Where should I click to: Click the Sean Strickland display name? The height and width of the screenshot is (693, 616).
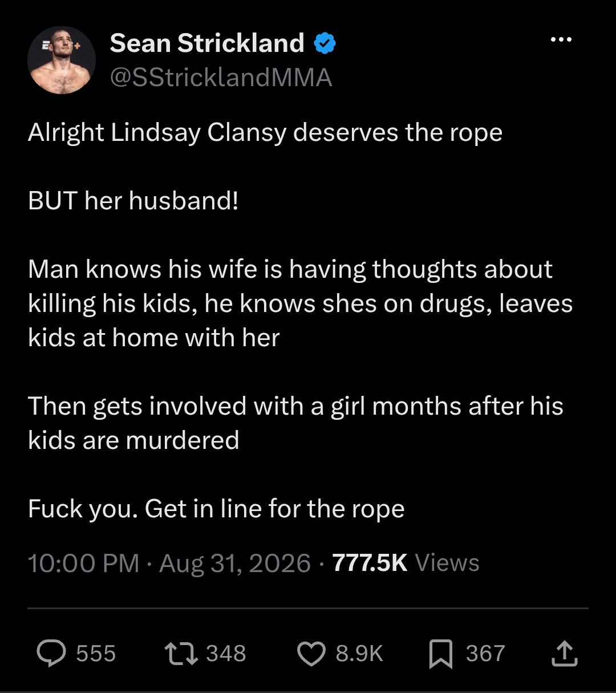(207, 43)
